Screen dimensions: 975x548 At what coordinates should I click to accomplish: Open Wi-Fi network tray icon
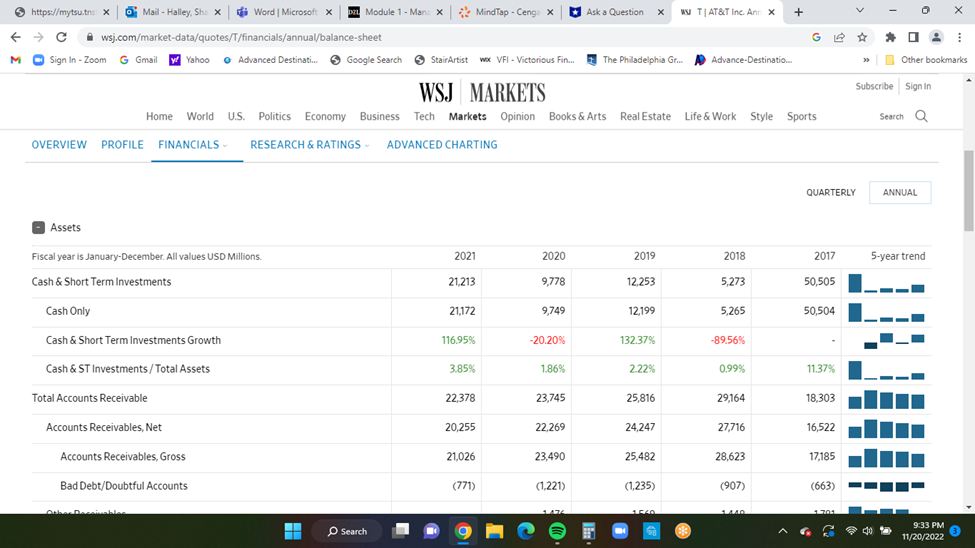[x=851, y=531]
